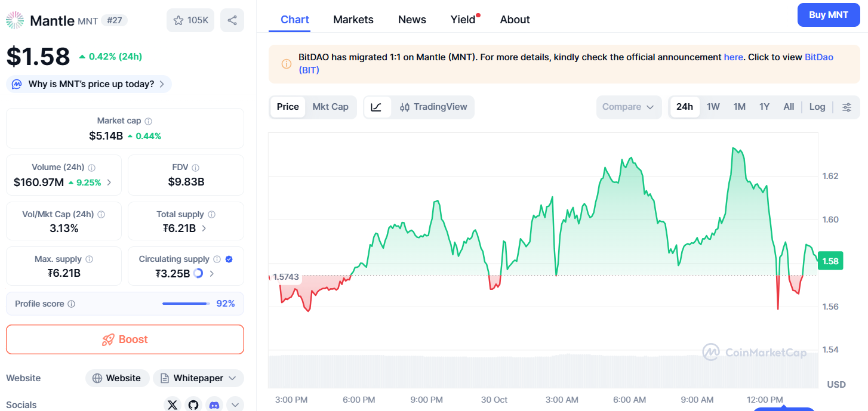Click the Profile score progress bar
The height and width of the screenshot is (411, 868).
[x=185, y=304]
